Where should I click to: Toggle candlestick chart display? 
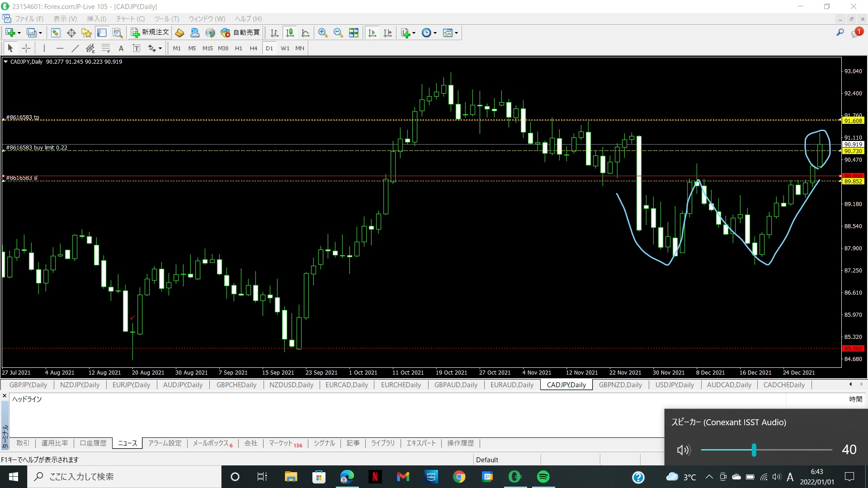(x=290, y=33)
